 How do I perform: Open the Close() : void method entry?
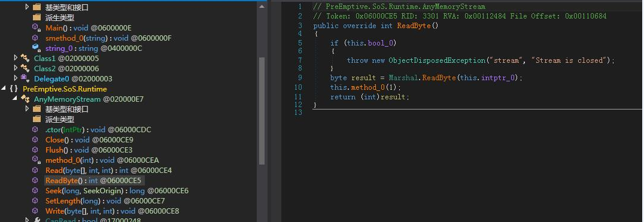[x=90, y=140]
